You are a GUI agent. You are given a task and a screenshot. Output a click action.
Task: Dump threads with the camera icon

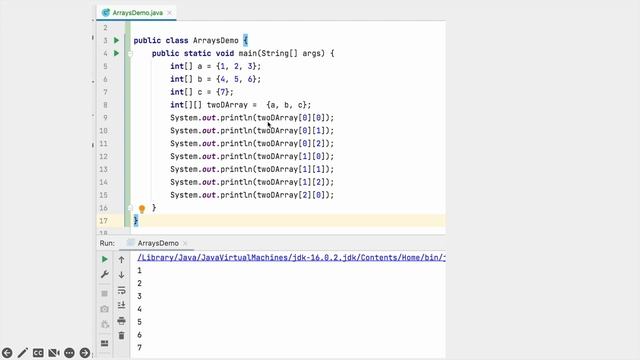click(x=104, y=309)
